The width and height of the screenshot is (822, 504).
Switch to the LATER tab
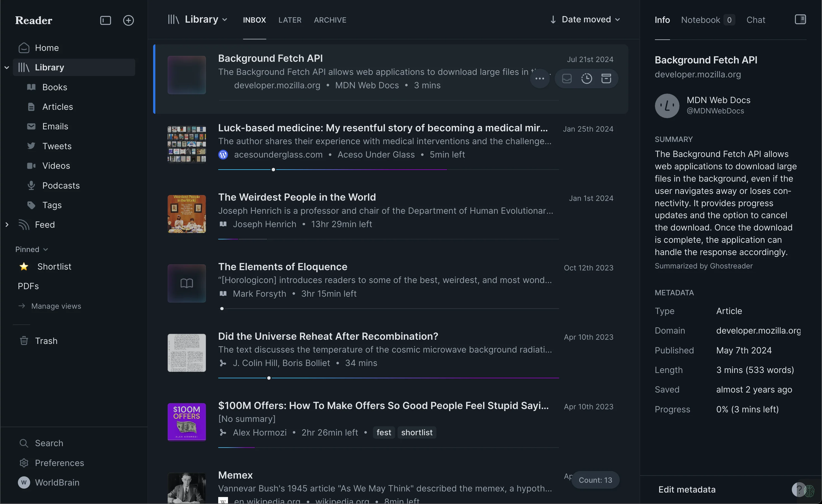coord(289,20)
